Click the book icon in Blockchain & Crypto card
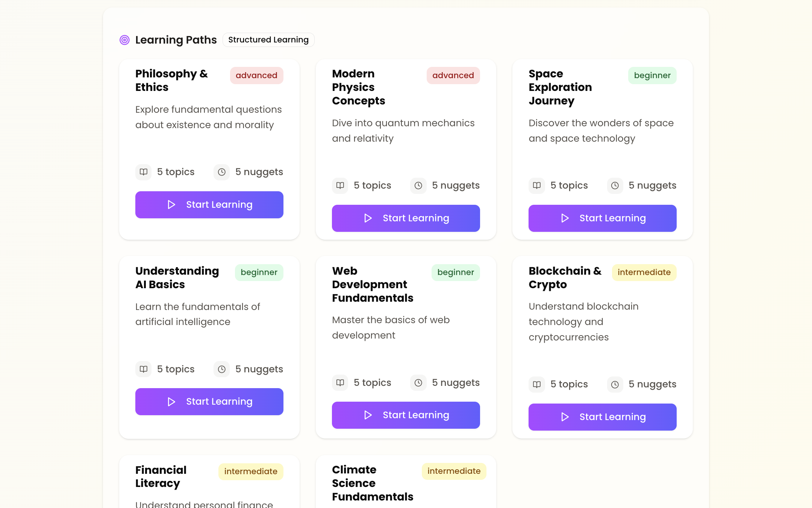812x508 pixels. [537, 384]
